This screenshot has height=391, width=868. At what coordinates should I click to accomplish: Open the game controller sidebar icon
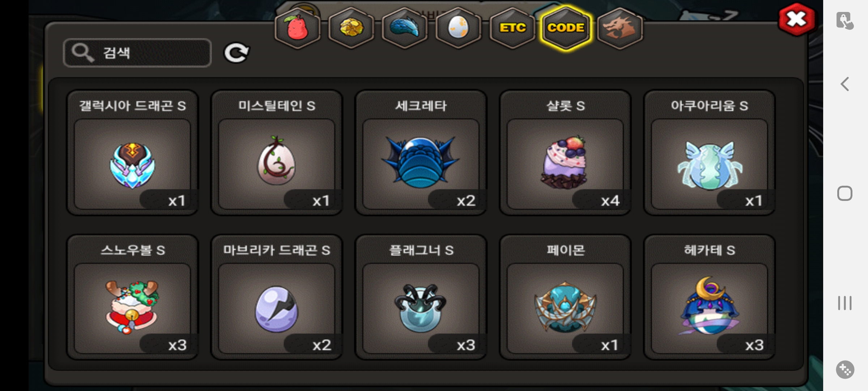(845, 370)
